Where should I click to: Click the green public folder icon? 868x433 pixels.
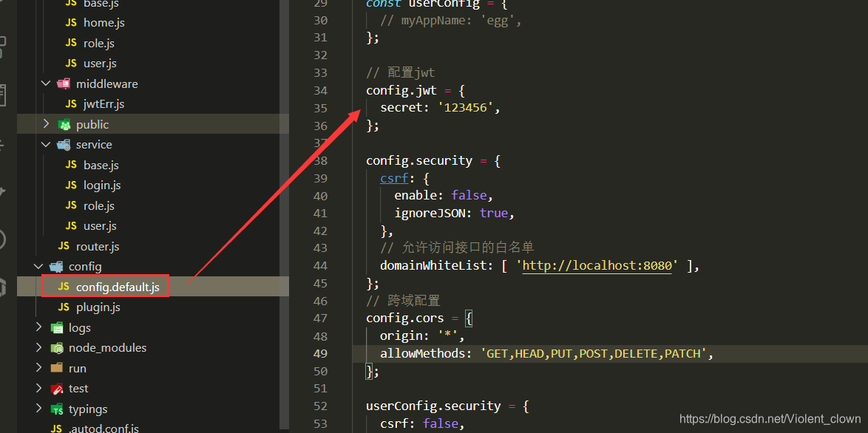coord(63,123)
